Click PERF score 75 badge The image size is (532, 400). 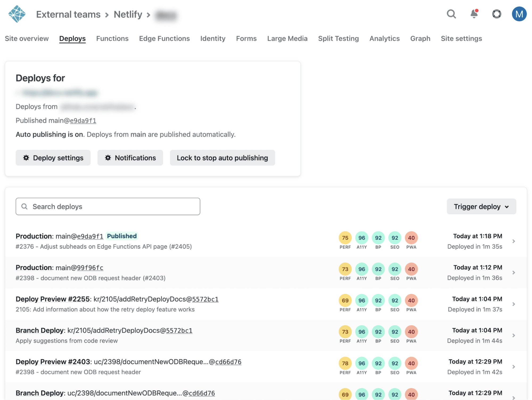click(x=345, y=238)
